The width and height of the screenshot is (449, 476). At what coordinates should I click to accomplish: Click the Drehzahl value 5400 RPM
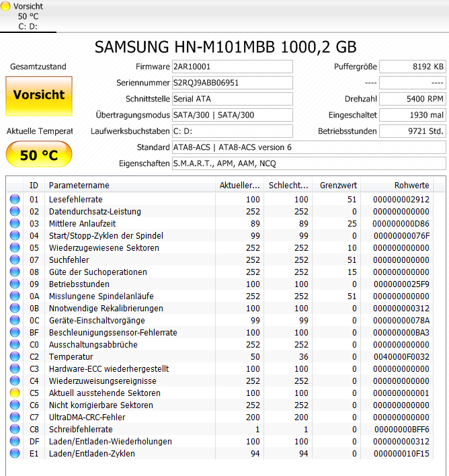413,99
